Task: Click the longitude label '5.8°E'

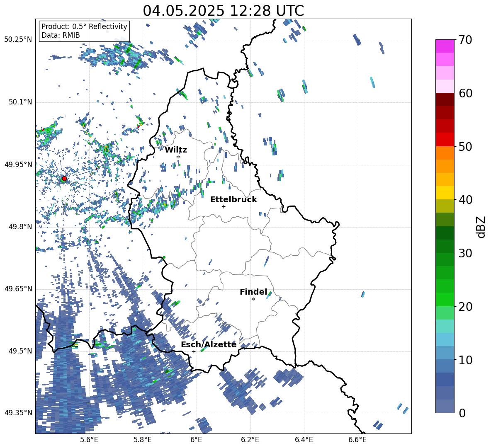Action: coord(143,440)
